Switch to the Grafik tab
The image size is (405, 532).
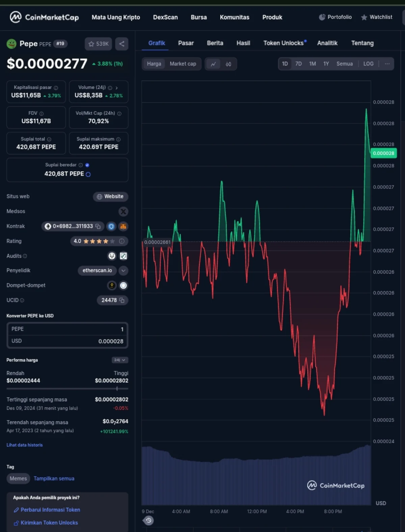(157, 43)
